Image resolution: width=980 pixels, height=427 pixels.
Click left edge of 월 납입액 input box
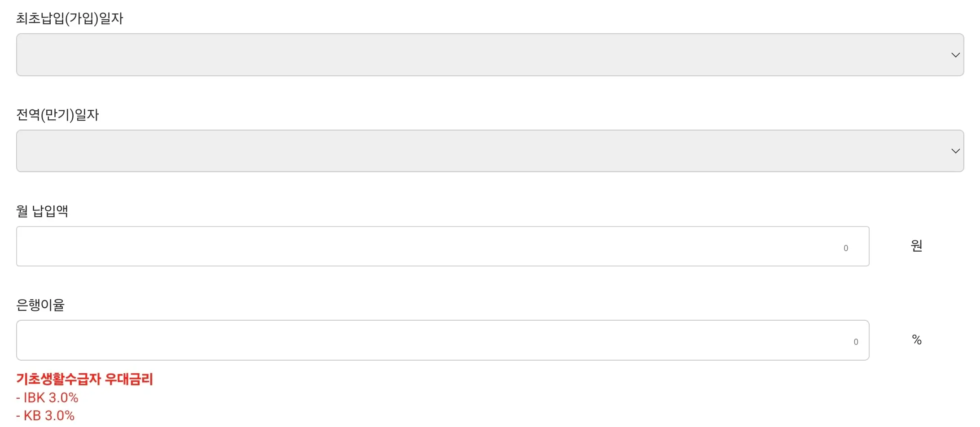coord(27,246)
